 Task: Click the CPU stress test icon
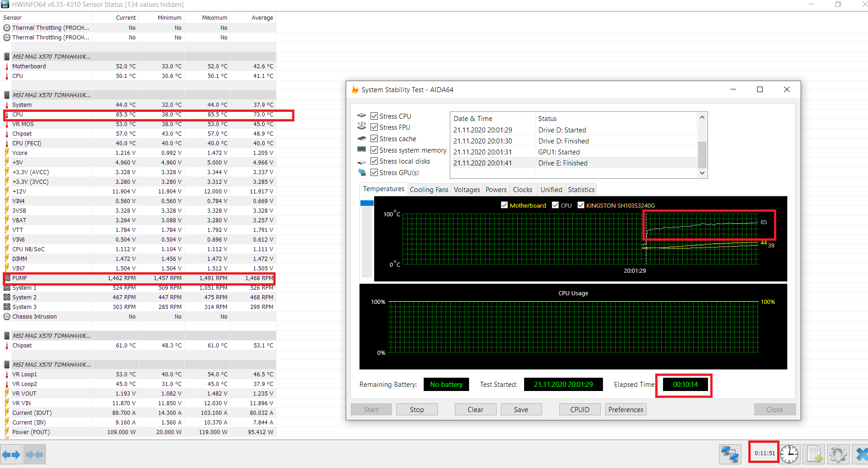361,116
